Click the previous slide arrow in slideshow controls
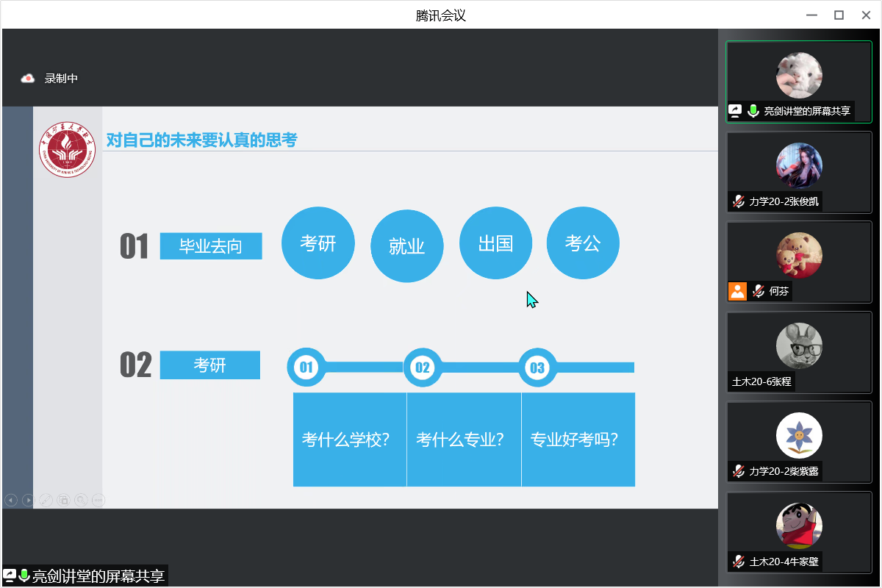 [x=11, y=500]
